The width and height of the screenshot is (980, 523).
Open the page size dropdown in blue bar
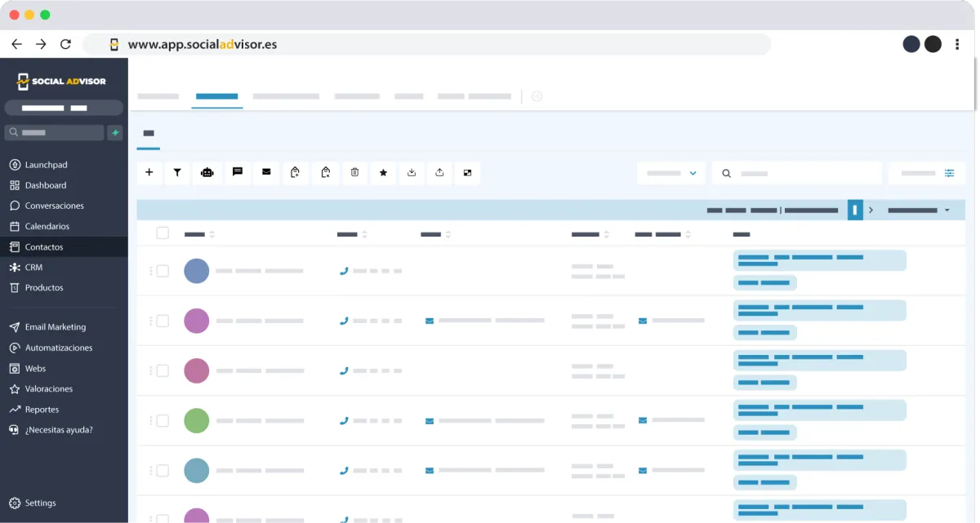click(919, 211)
